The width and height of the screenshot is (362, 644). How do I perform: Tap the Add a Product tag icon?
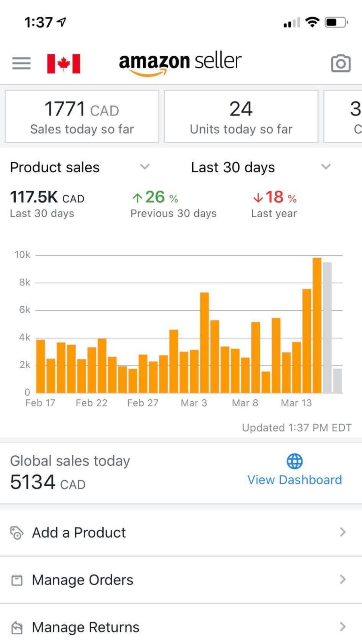coord(16,533)
